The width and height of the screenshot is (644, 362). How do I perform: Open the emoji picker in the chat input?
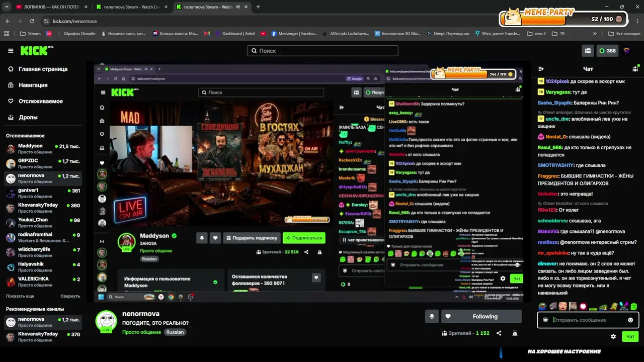click(630, 320)
